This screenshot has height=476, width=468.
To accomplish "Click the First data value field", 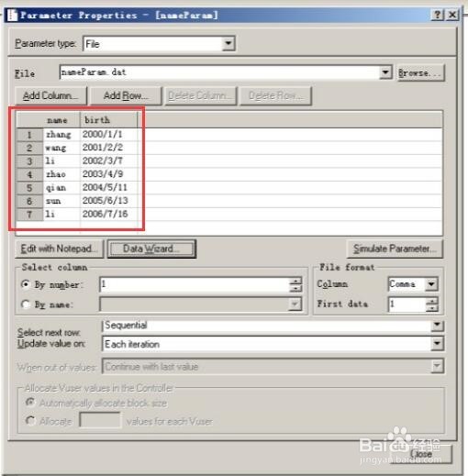I will (x=407, y=304).
